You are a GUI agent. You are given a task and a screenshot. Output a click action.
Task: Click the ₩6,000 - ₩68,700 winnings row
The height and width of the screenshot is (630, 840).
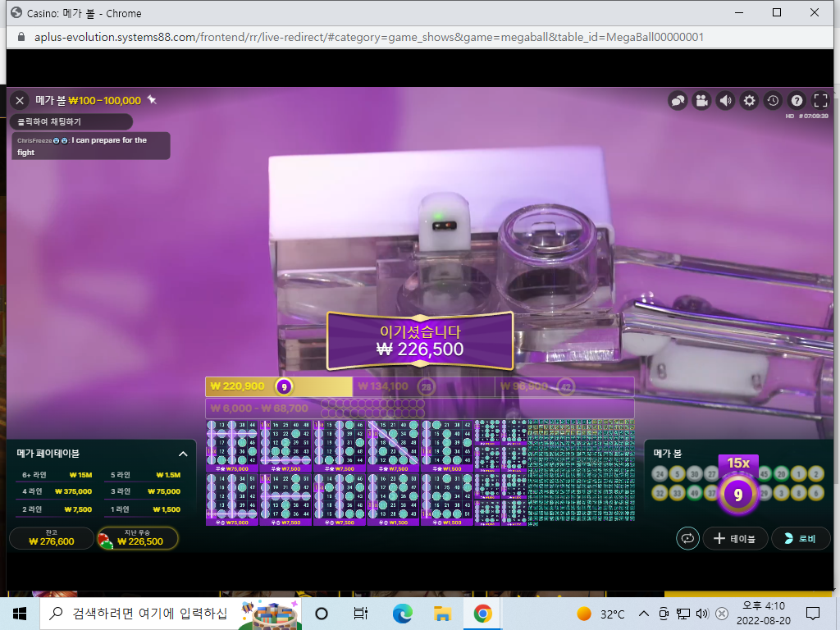click(x=419, y=409)
